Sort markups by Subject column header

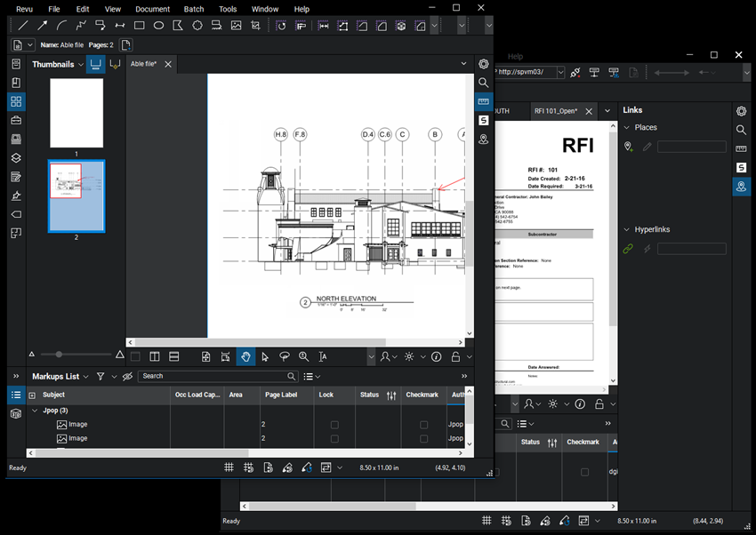click(53, 395)
